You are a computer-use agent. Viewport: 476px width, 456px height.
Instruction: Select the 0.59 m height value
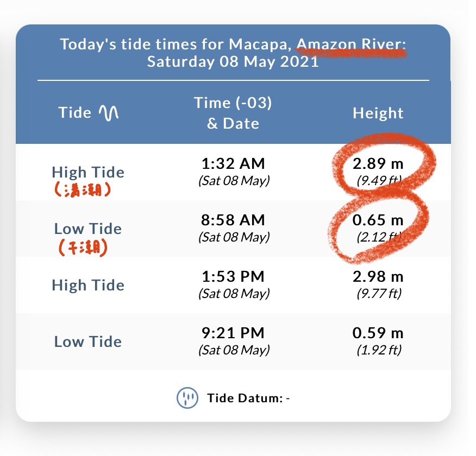(378, 333)
